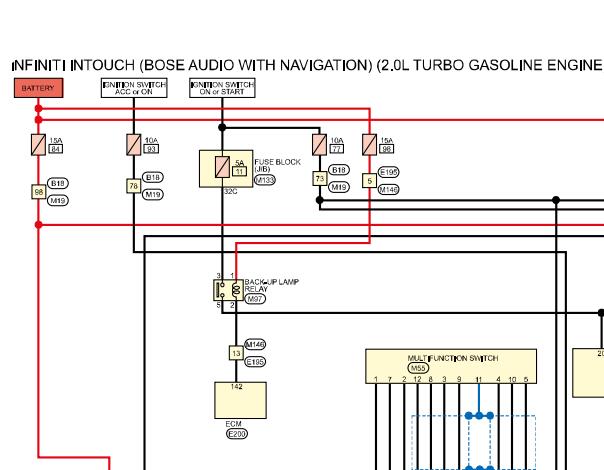This screenshot has width=604, height=470.
Task: Click multifunction switch pin 11
Action: [x=478, y=379]
